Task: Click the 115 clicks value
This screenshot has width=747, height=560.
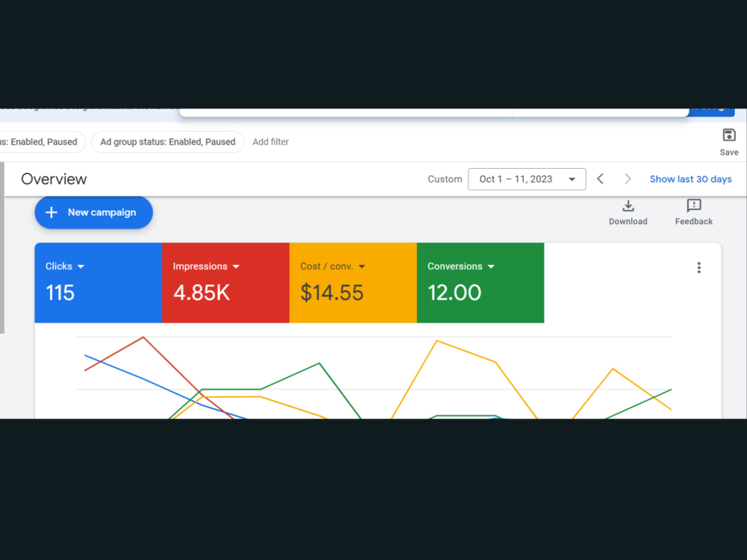Action: point(60,293)
